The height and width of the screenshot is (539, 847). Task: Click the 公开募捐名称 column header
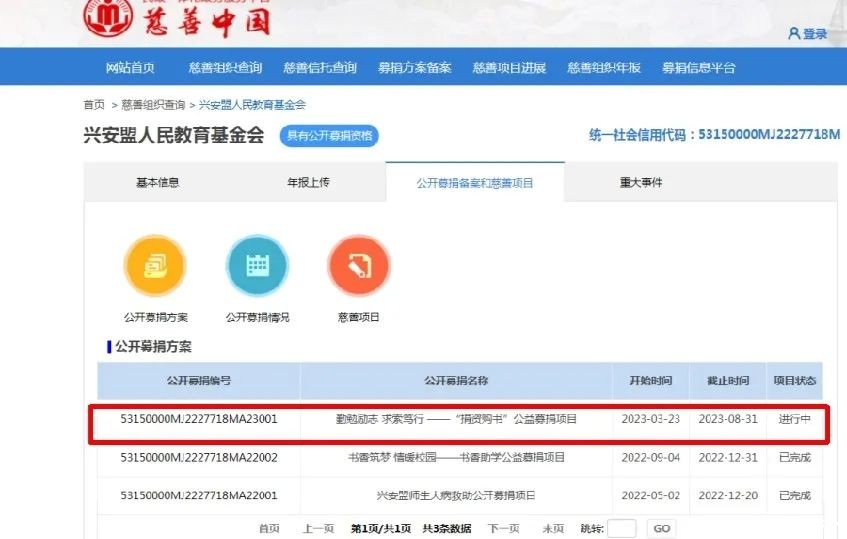point(456,381)
